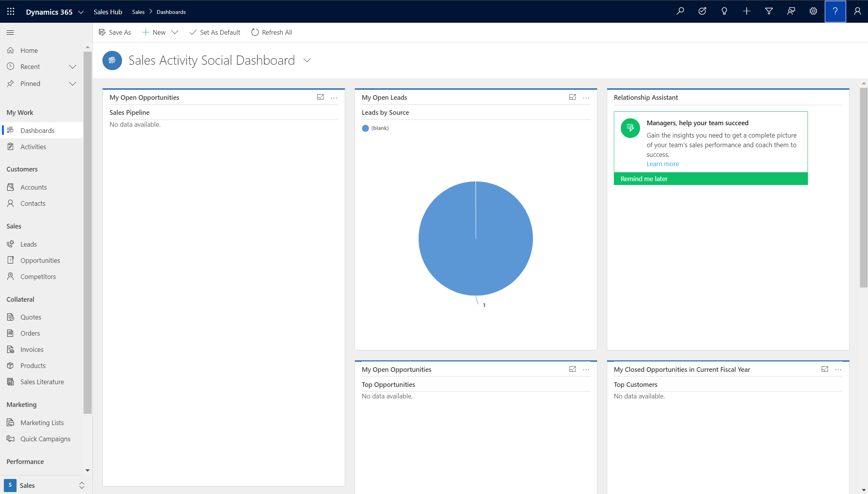
Task: Click New in the command bar
Action: tap(154, 32)
